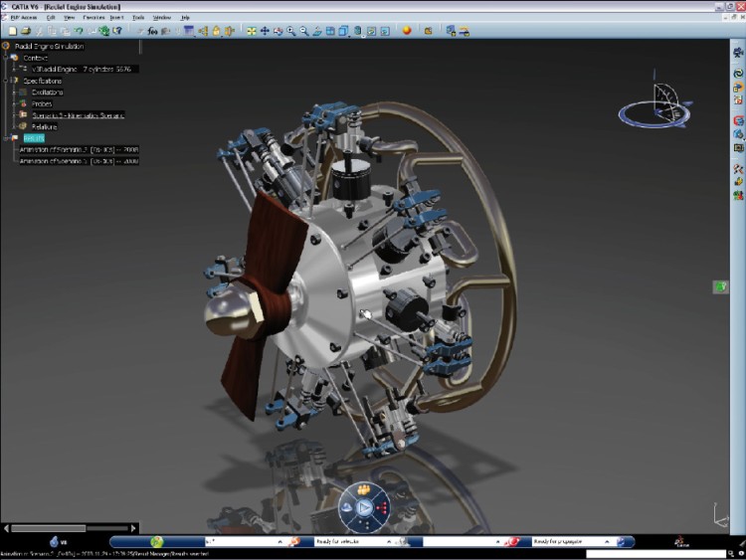Screen dimensions: 746x560
Task: Click the green icon at viewport right edge
Action: tap(719, 286)
